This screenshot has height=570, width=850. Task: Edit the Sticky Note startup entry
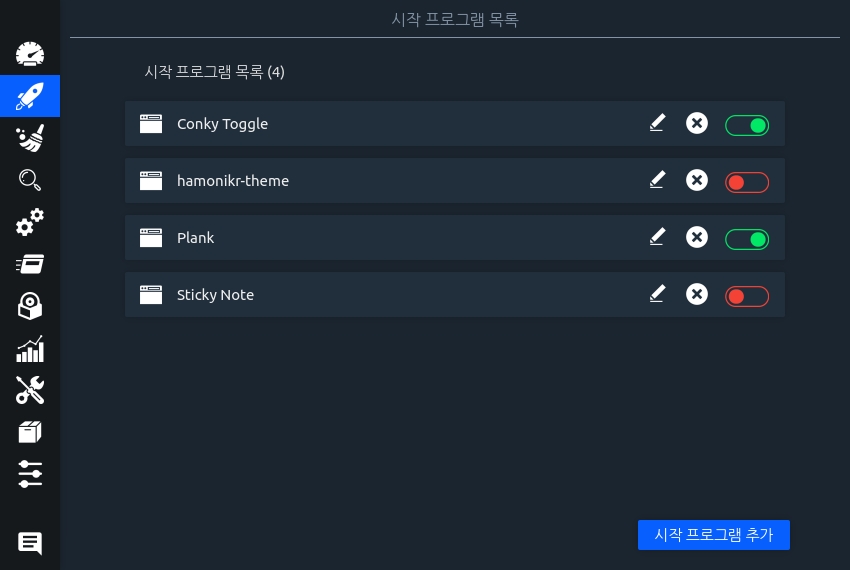click(x=657, y=294)
